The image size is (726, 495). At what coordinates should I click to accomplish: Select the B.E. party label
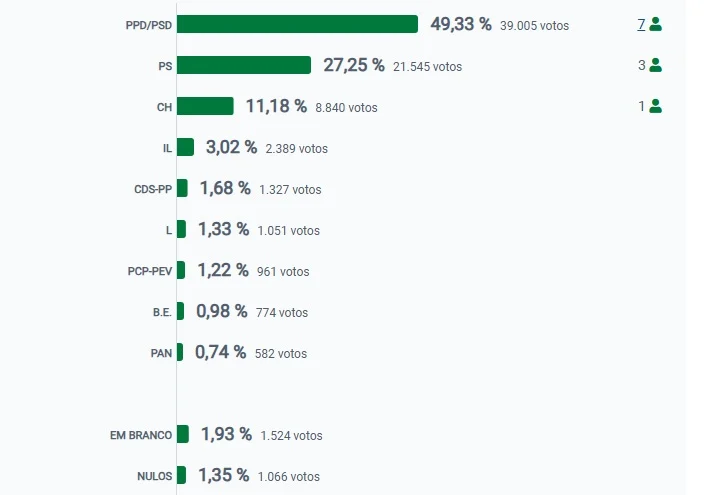(x=162, y=313)
